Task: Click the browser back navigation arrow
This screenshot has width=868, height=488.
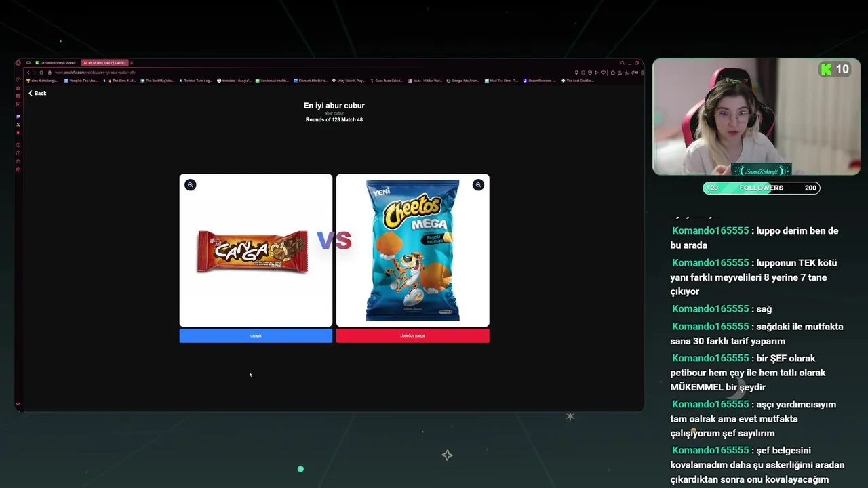Action: point(28,73)
